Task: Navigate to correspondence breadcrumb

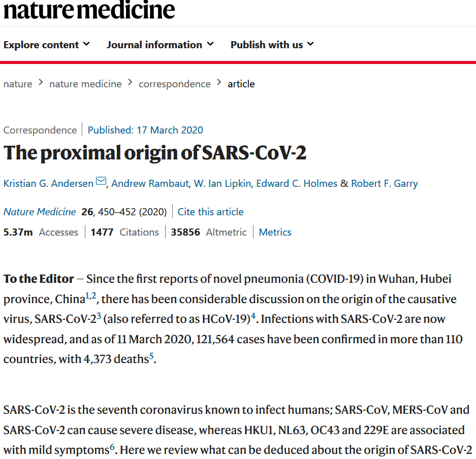Action: (x=174, y=84)
